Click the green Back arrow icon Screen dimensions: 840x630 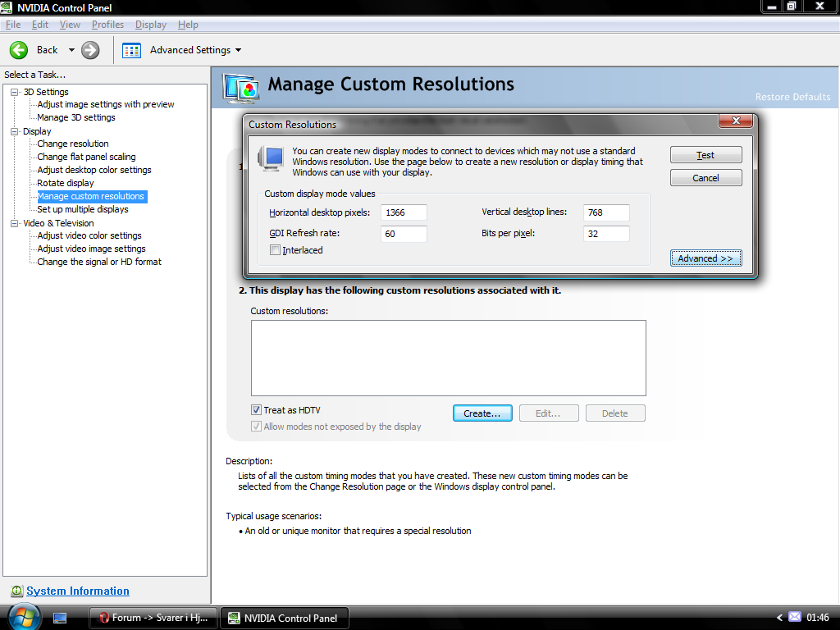pos(19,50)
